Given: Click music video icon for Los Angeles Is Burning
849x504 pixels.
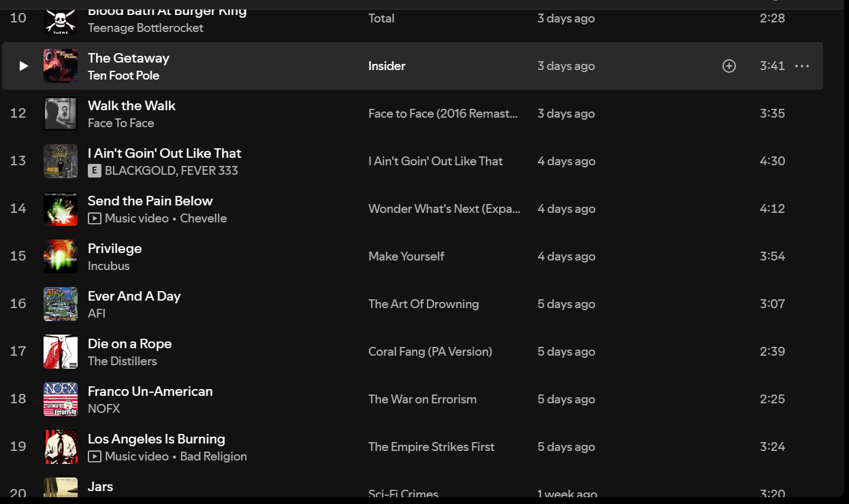Looking at the screenshot, I should click(x=95, y=456).
